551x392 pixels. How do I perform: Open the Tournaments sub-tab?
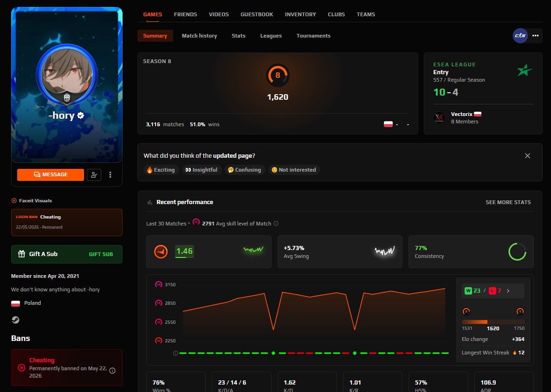(x=313, y=36)
